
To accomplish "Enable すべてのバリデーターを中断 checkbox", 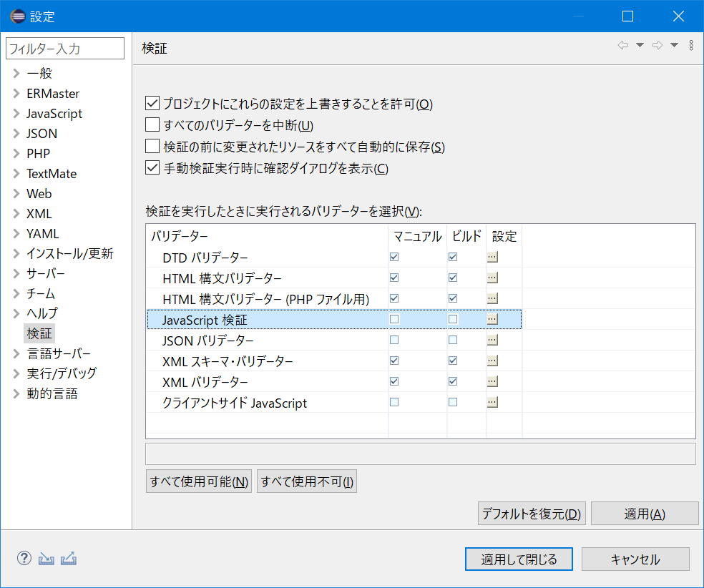I will coord(152,124).
